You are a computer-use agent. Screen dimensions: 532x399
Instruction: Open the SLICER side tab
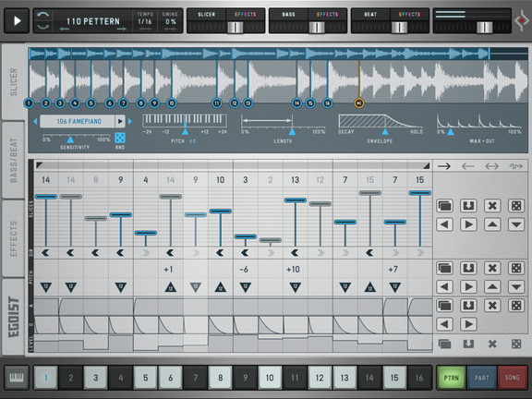[13, 81]
